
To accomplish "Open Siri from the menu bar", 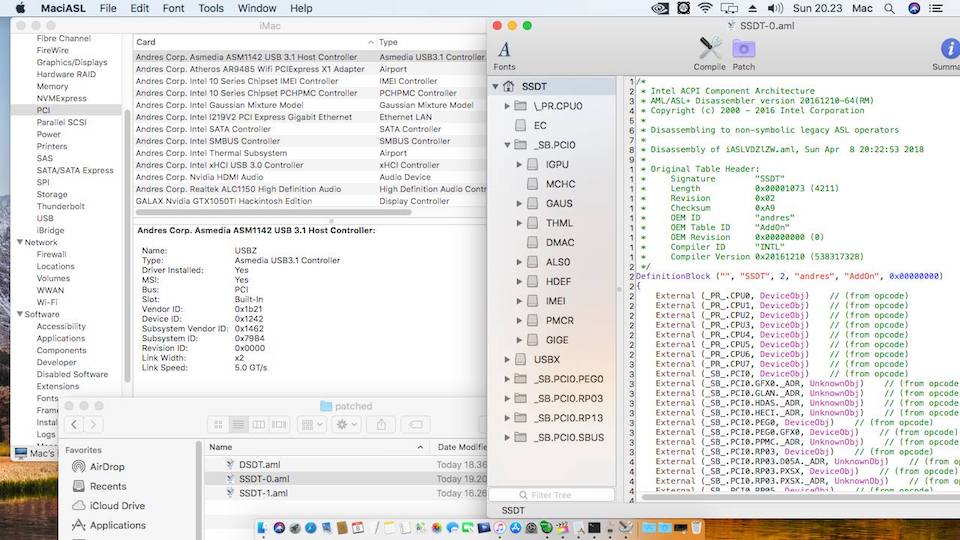I will tap(914, 9).
